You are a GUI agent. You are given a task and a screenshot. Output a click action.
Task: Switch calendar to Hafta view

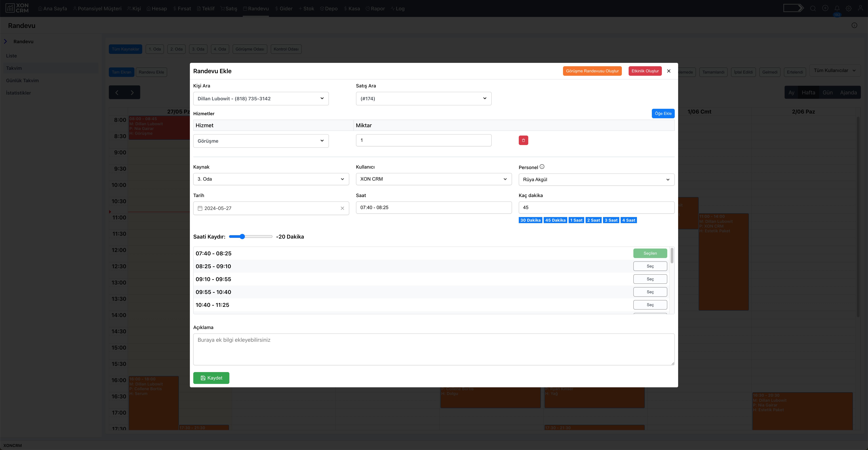click(x=808, y=93)
